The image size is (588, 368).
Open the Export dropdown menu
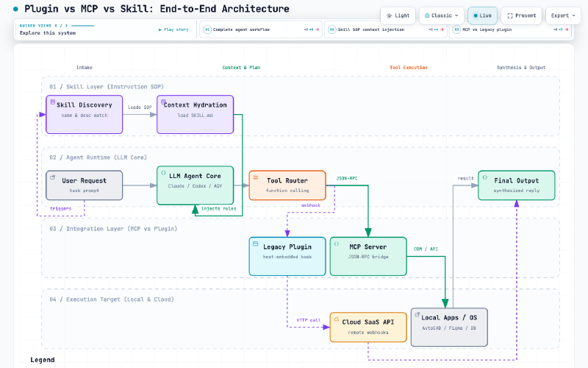pyautogui.click(x=563, y=15)
